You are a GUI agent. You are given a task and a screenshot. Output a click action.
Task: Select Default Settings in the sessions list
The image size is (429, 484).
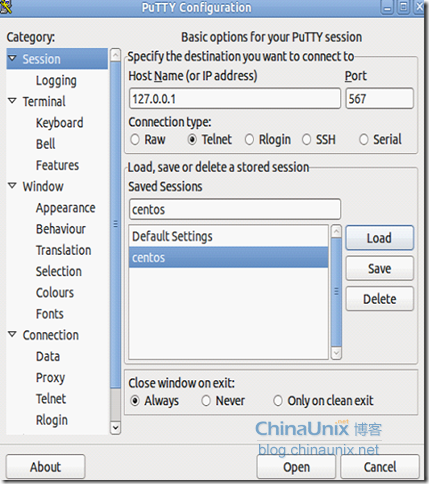[x=228, y=236]
